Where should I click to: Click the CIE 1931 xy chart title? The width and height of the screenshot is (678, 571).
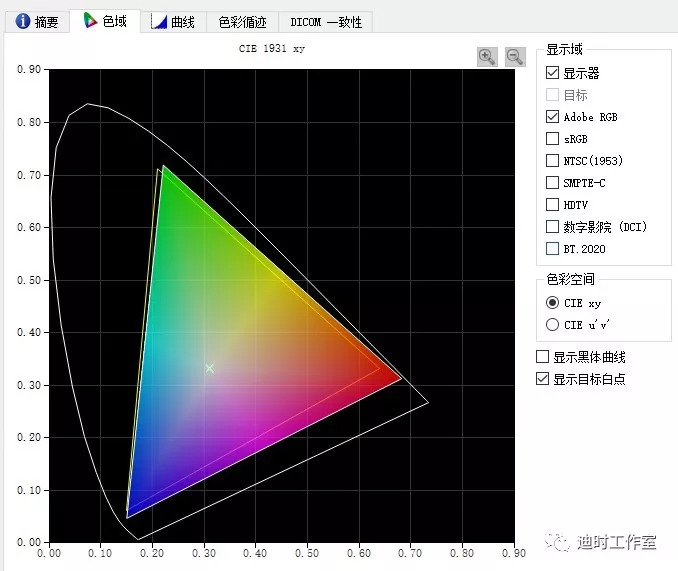coord(272,48)
